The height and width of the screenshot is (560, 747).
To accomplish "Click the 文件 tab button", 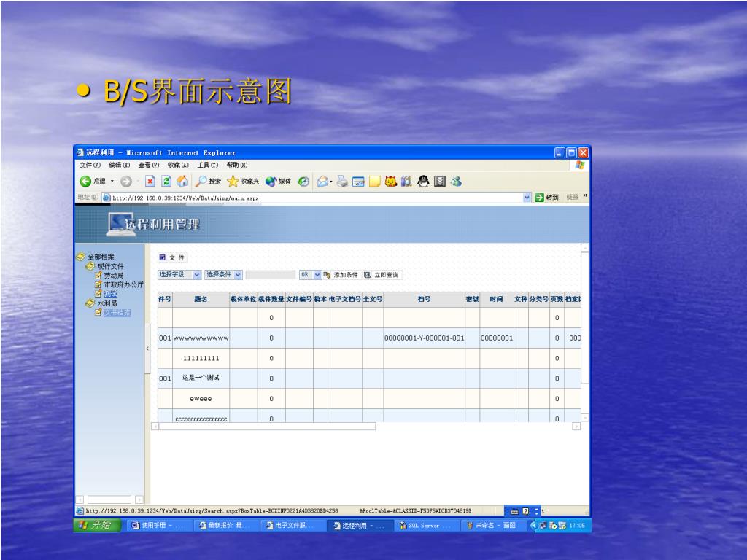I will pos(172,257).
